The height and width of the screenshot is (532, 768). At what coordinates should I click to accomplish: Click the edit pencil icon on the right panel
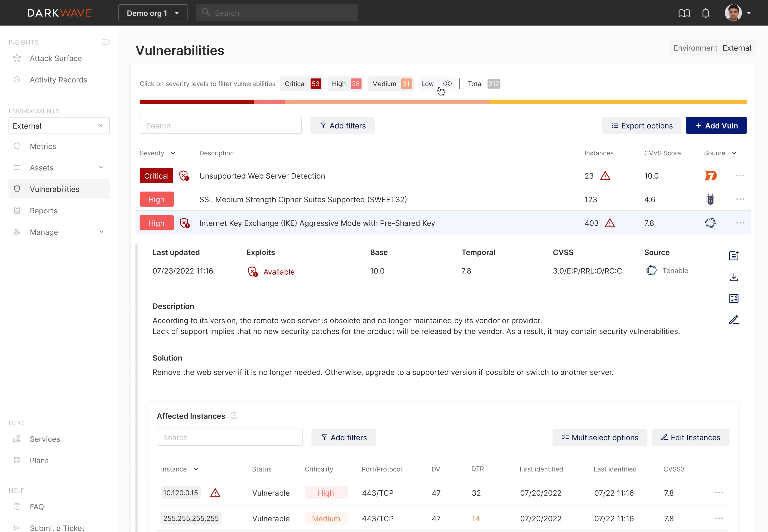click(x=734, y=320)
